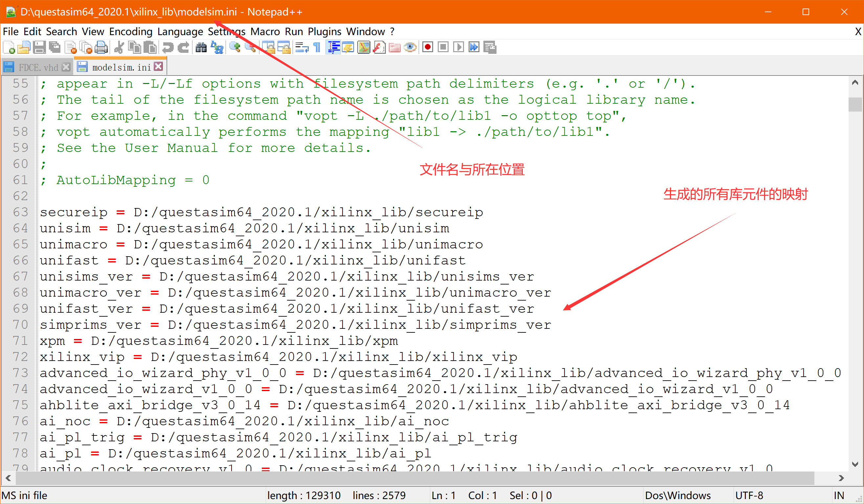
Task: Click the Replace toolbar icon
Action: coord(217,48)
